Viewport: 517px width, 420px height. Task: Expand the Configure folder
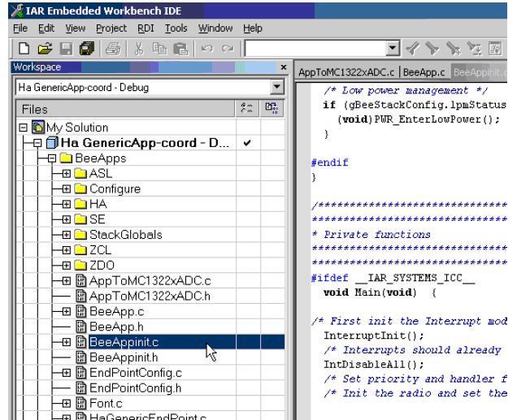coord(67,188)
